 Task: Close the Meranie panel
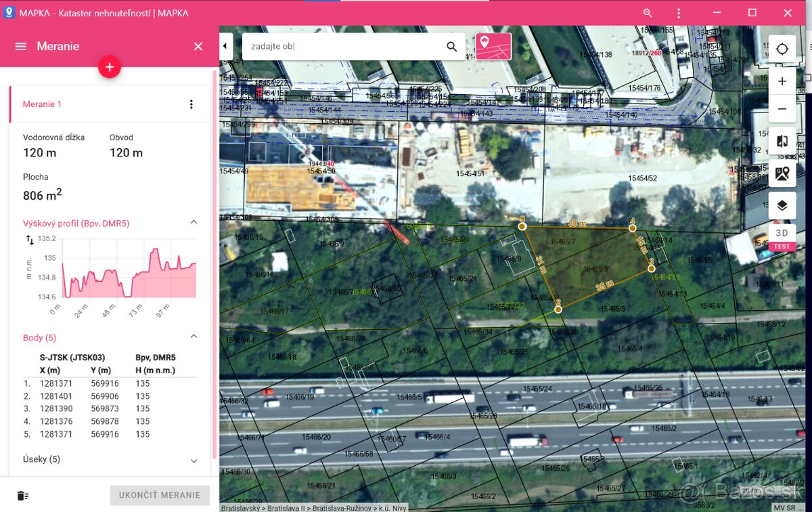198,46
